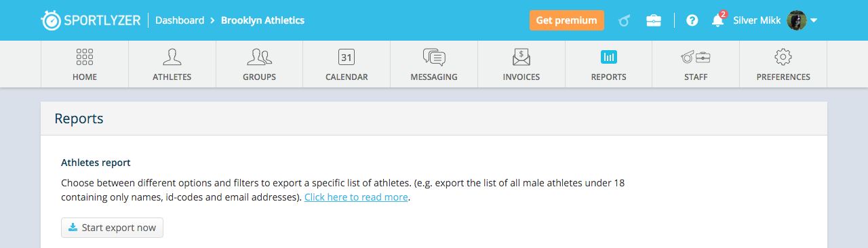This screenshot has height=248, width=868.
Task: Click the Get premium button
Action: pyautogui.click(x=567, y=20)
